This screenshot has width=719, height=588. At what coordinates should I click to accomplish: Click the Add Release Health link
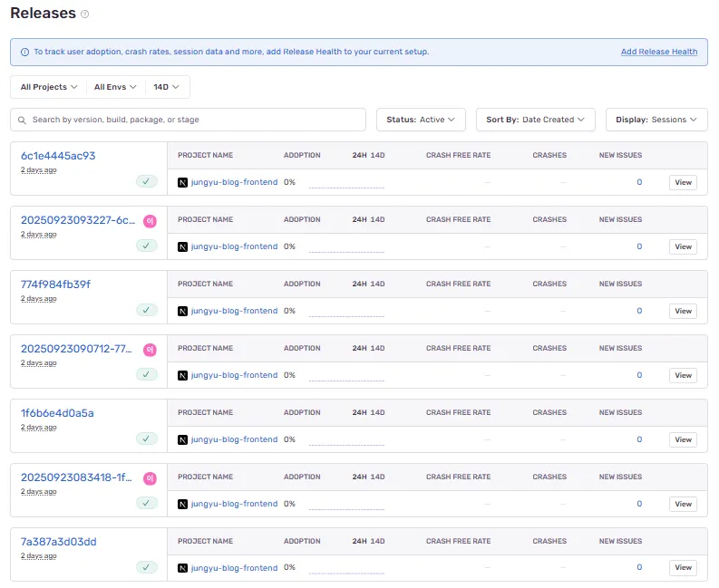point(658,52)
